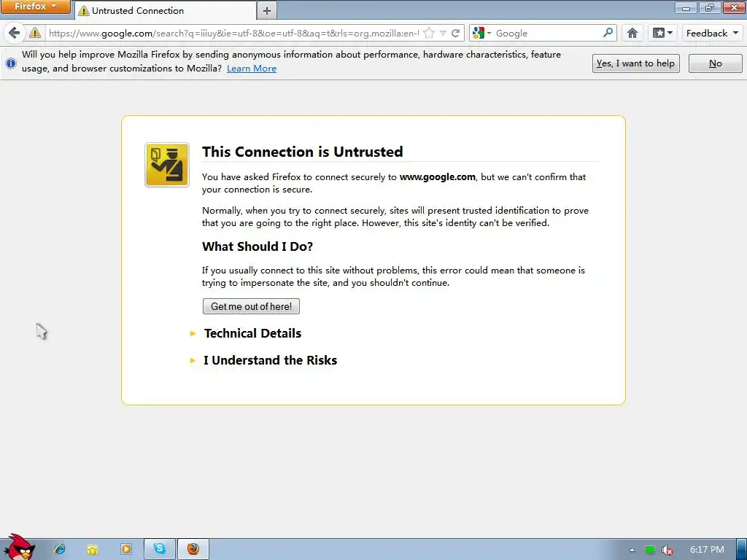Image resolution: width=747 pixels, height=560 pixels.
Task: Click the 'This Connection is Untrusted' heading
Action: [303, 152]
